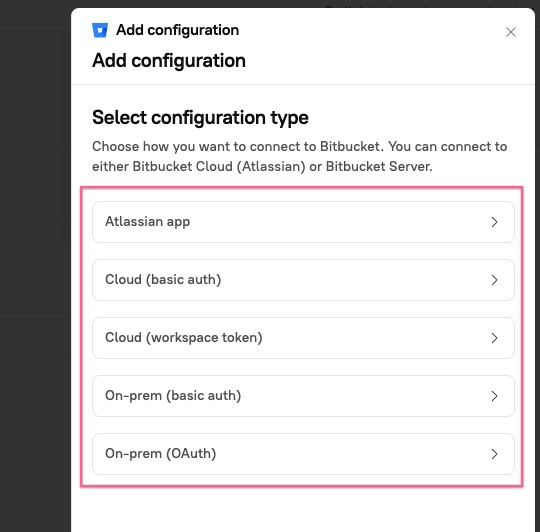
Task: Click empty space below On-prem (OAuth) row
Action: 303,510
